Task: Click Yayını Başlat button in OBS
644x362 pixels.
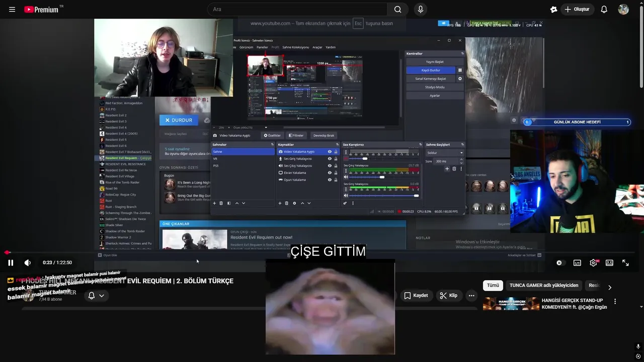Action: pos(435,62)
